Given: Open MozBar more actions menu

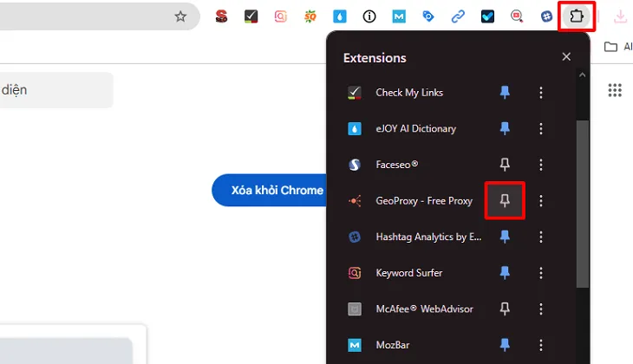Looking at the screenshot, I should point(541,345).
